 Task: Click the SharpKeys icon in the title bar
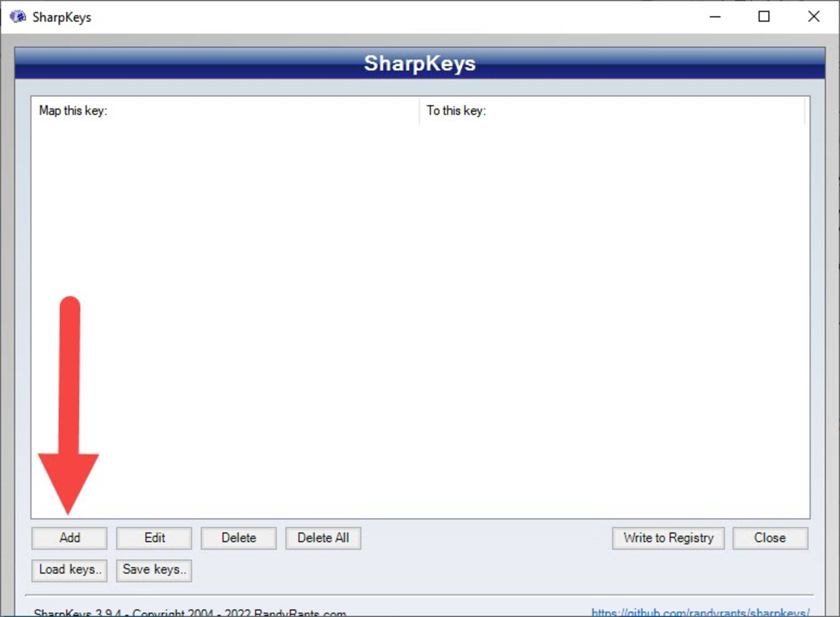18,17
